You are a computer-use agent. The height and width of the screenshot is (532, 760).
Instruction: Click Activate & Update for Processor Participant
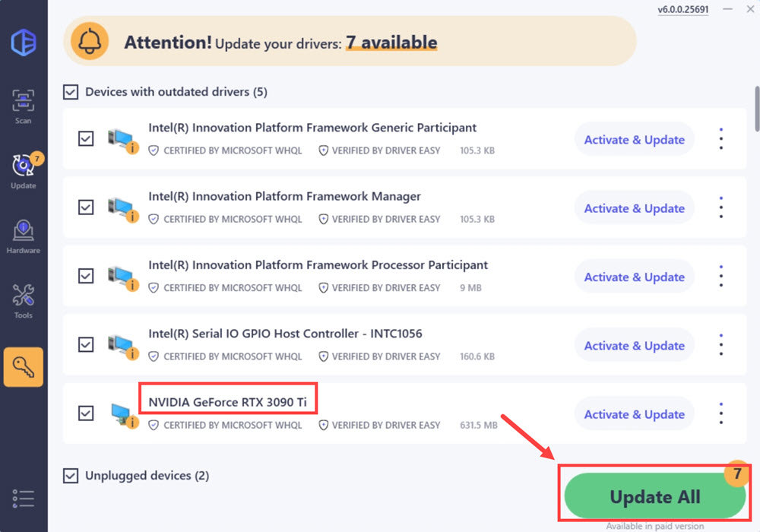[x=634, y=277]
